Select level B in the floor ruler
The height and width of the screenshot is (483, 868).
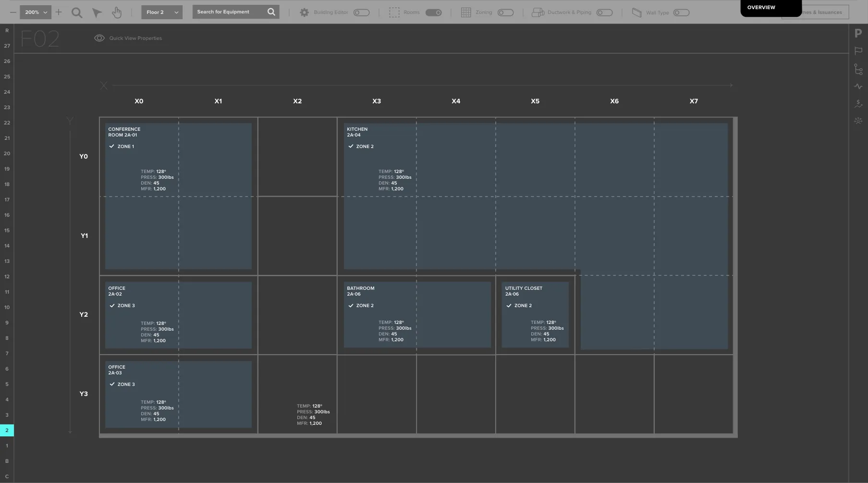coord(7,461)
